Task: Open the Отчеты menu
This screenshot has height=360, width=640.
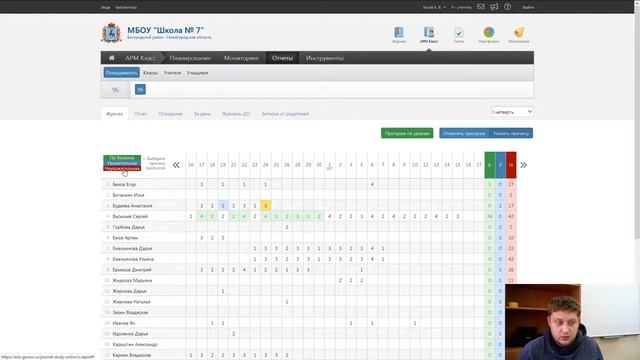Action: 282,58
